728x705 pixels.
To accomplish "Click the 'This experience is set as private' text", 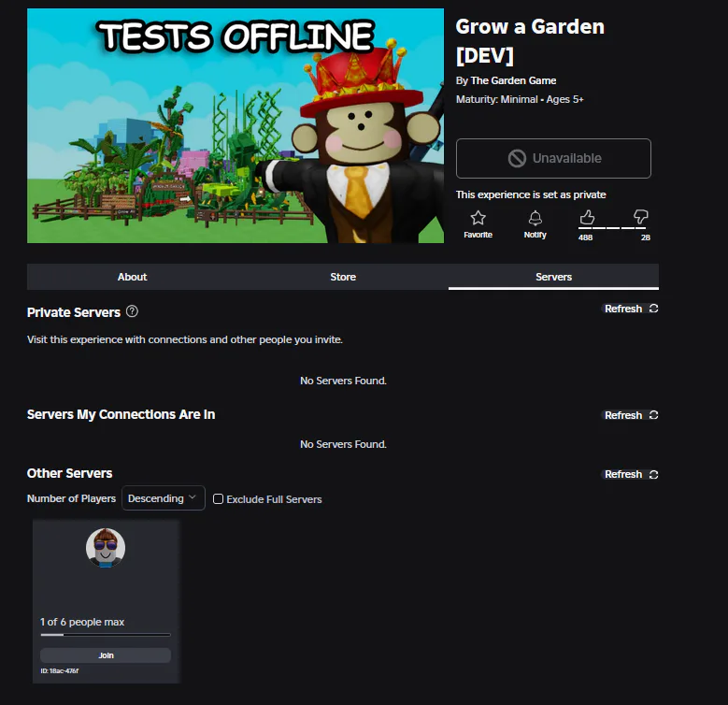I will point(531,194).
